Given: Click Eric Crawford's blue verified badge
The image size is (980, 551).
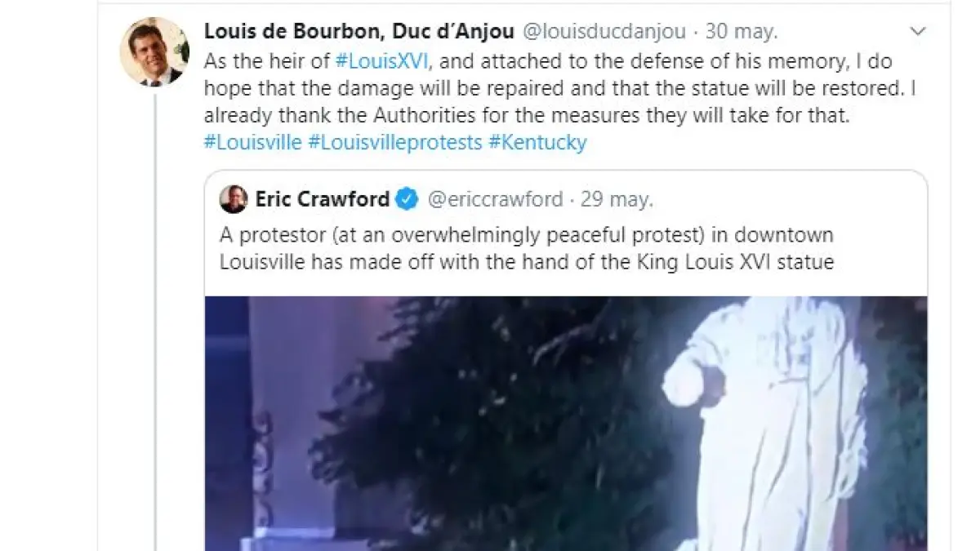Looking at the screenshot, I should click(x=408, y=199).
